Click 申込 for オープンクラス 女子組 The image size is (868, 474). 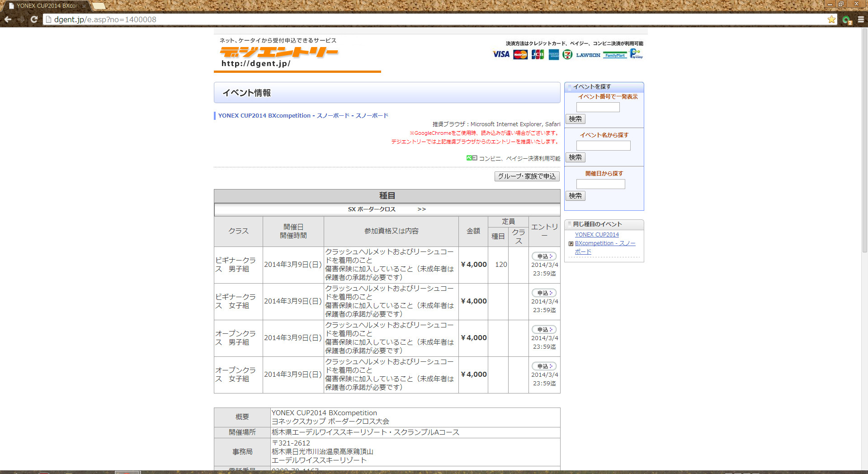tap(544, 366)
